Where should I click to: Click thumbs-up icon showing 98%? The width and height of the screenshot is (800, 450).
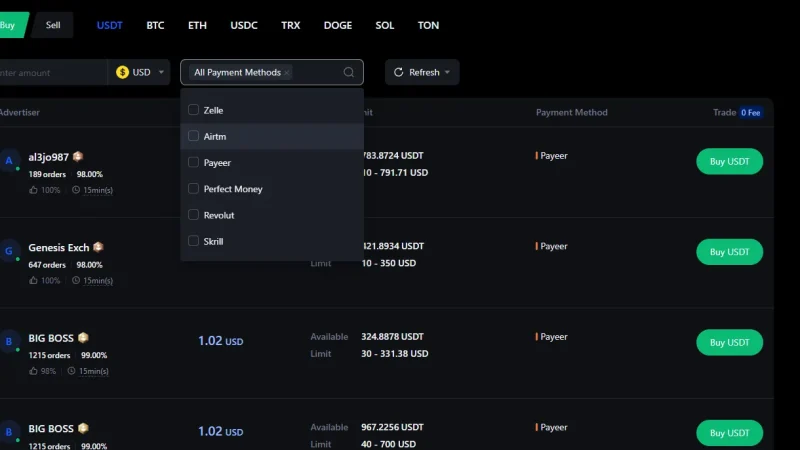click(x=33, y=371)
